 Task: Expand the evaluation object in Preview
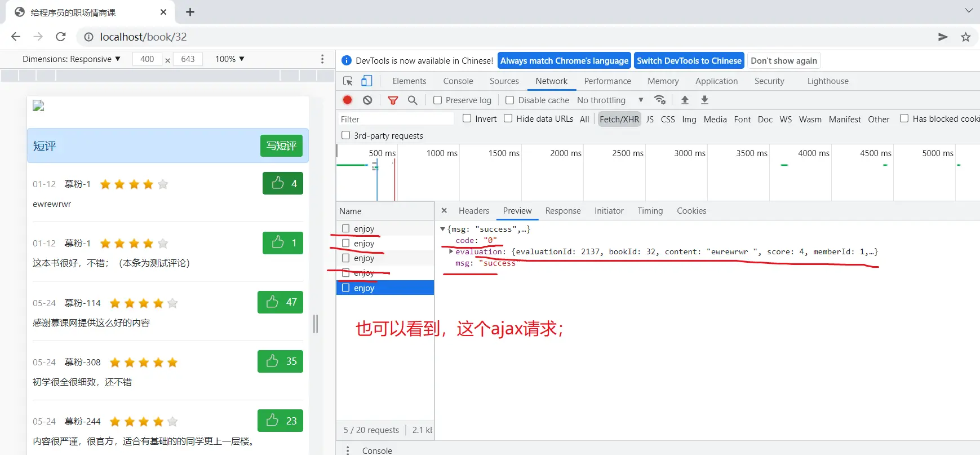tap(451, 251)
